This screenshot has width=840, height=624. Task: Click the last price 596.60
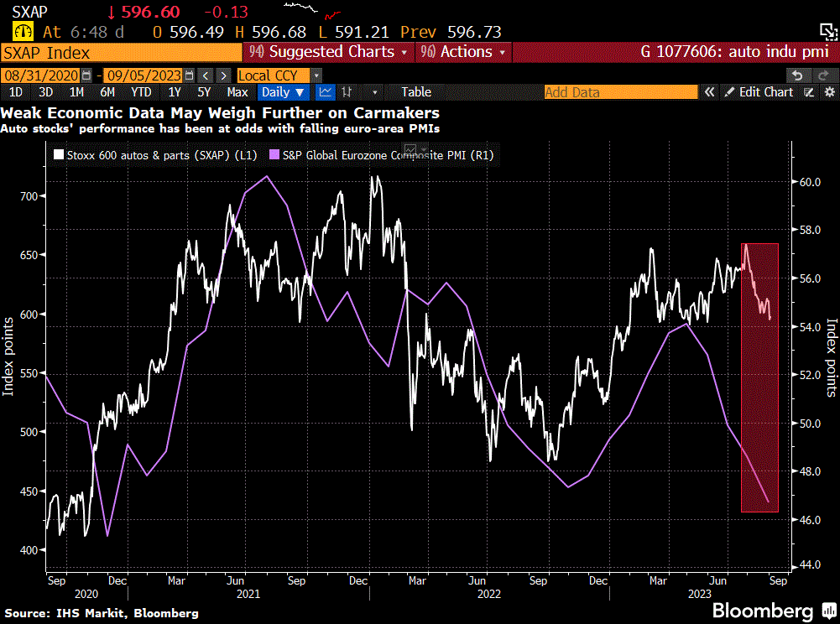tap(150, 12)
